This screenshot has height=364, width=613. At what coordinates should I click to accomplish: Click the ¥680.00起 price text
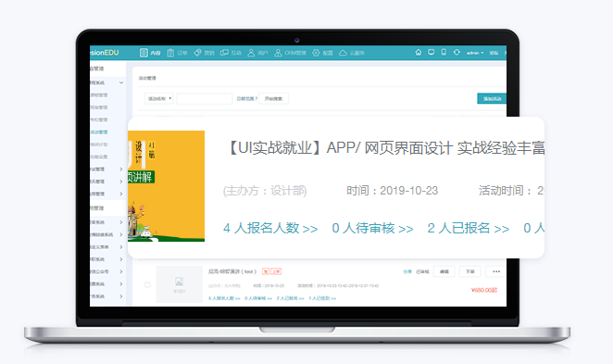[x=484, y=290]
